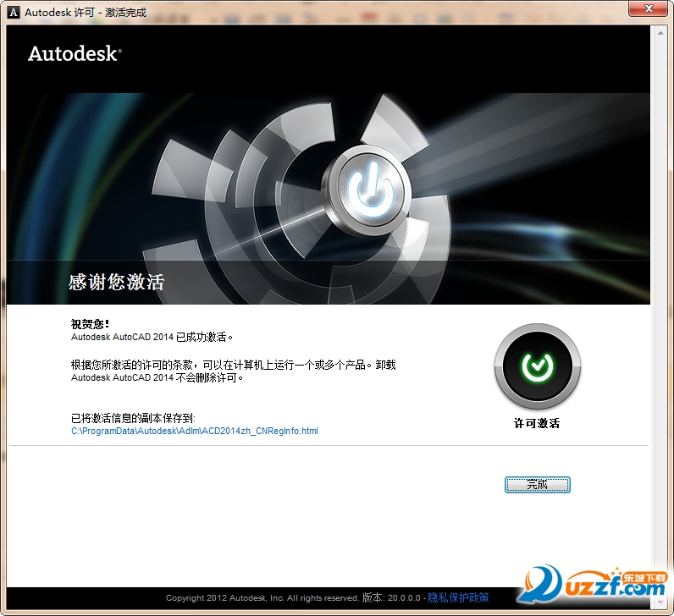Click the Copyright 2012 Autodesk footer text
The image size is (674, 616).
[262, 598]
